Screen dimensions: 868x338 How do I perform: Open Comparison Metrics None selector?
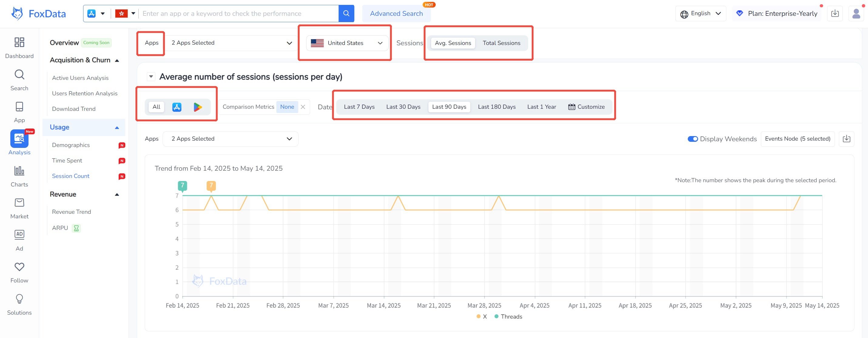pyautogui.click(x=287, y=107)
